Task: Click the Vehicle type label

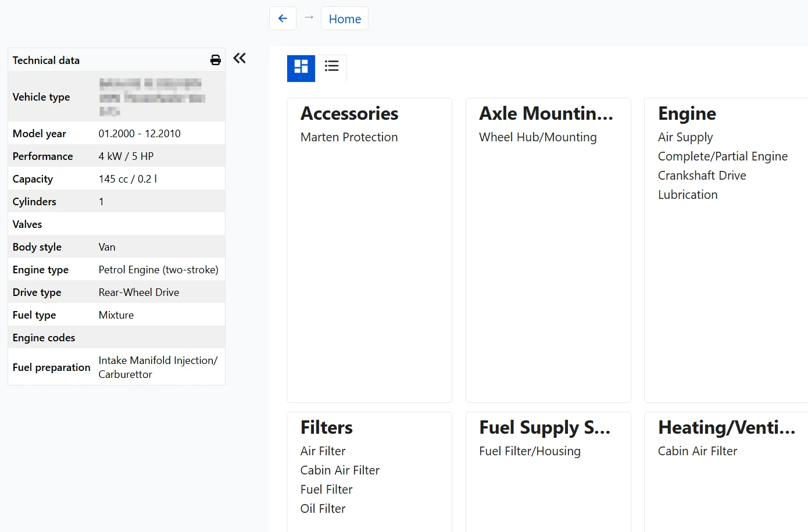Action: 41,97
